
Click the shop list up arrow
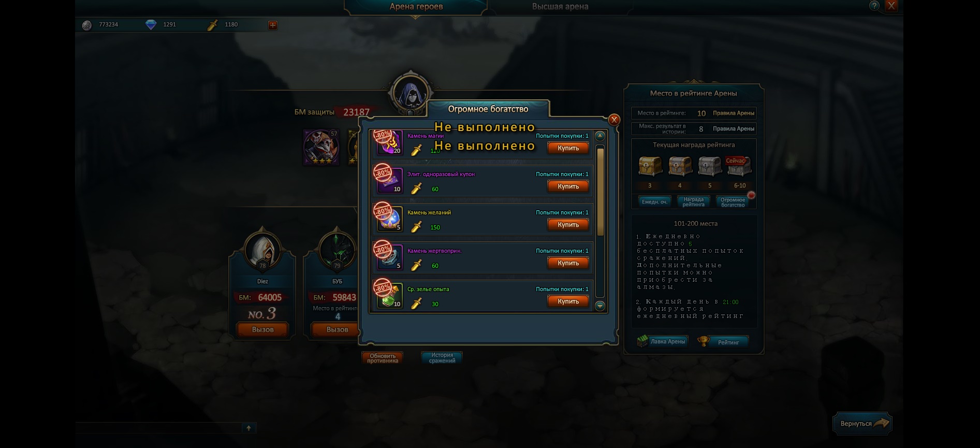click(600, 136)
